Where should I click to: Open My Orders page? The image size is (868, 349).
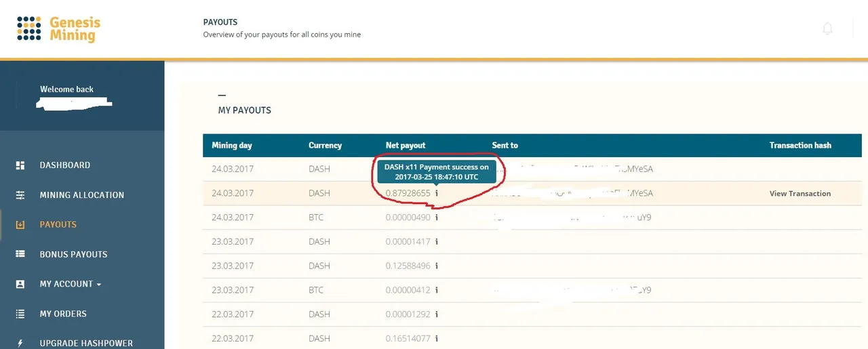63,314
